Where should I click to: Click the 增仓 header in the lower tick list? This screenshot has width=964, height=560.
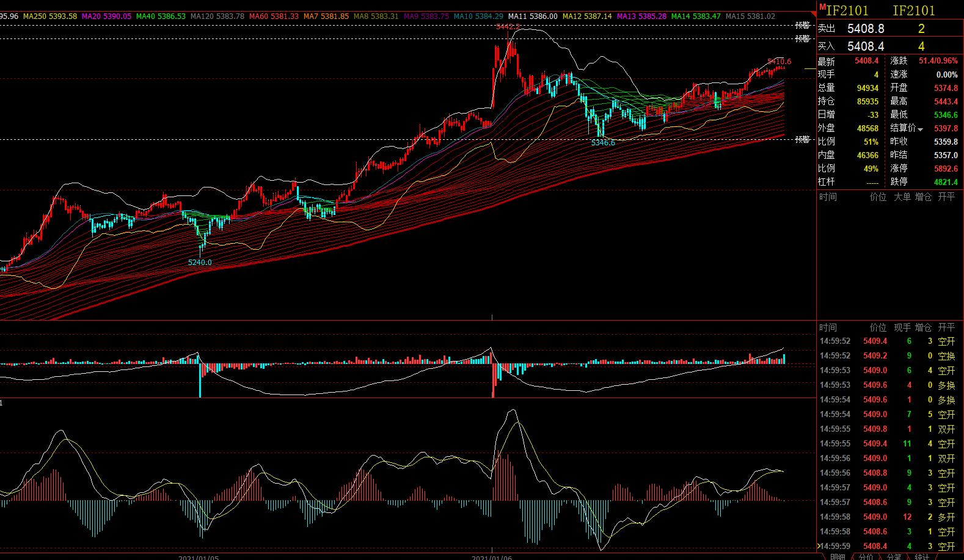924,327
